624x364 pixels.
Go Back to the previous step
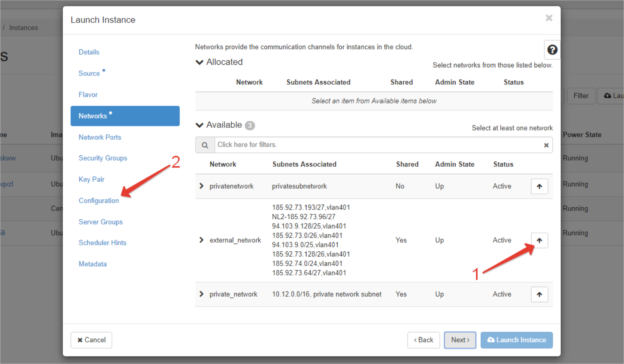(423, 340)
